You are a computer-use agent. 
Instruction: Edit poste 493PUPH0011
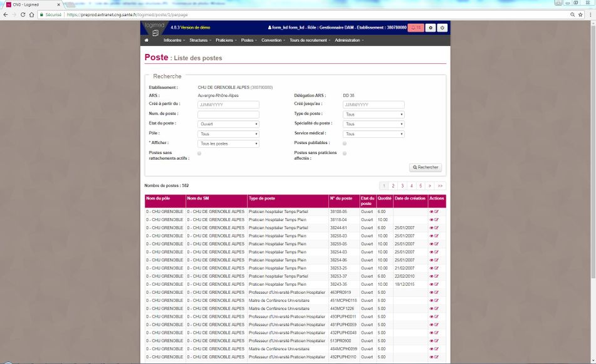click(436, 316)
